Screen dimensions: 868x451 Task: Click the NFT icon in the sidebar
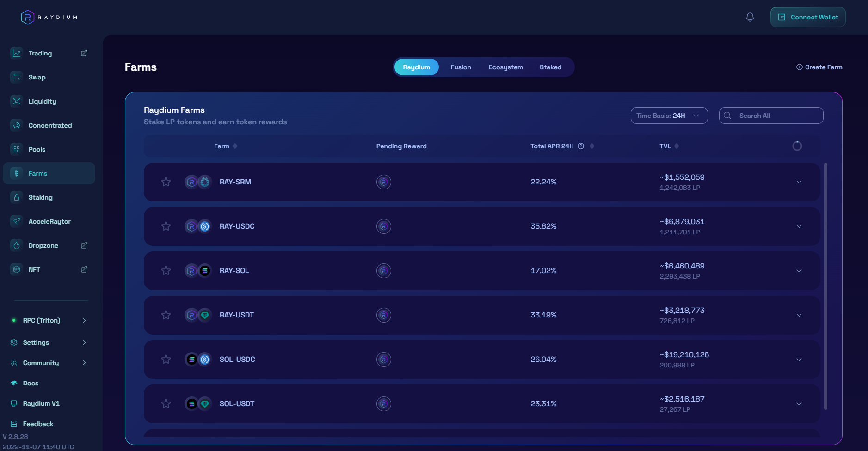coord(17,269)
